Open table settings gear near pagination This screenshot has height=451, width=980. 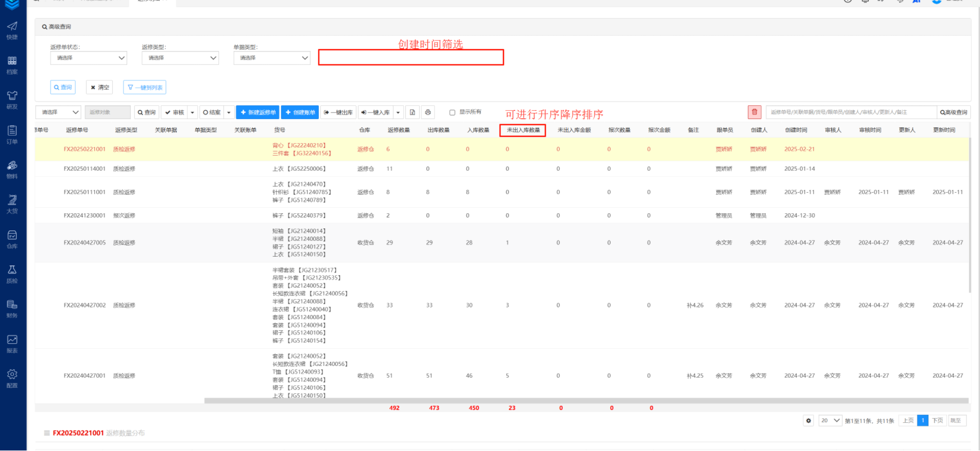pos(809,421)
